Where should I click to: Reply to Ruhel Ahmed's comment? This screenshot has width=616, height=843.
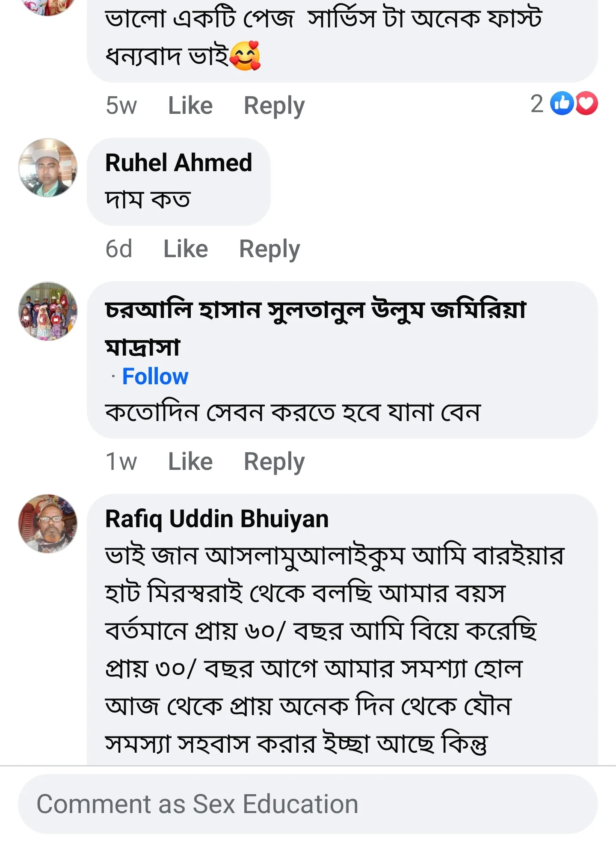[x=269, y=249]
